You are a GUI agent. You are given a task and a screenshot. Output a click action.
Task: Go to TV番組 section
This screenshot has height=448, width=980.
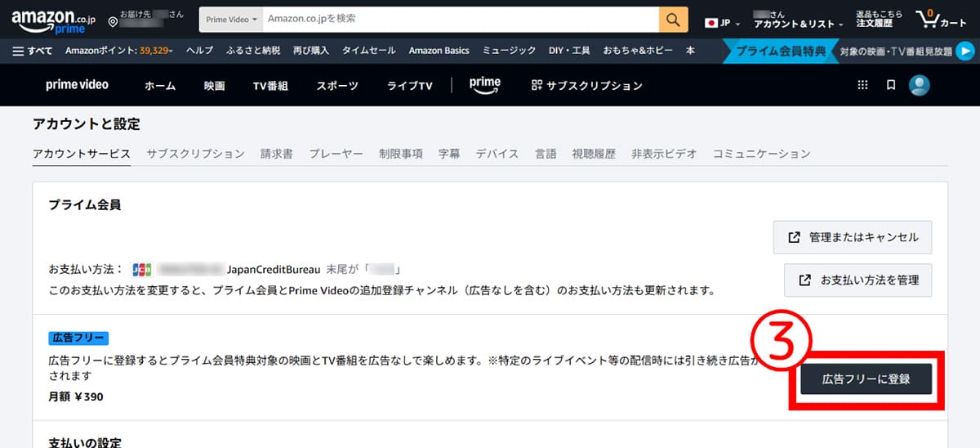coord(270,85)
